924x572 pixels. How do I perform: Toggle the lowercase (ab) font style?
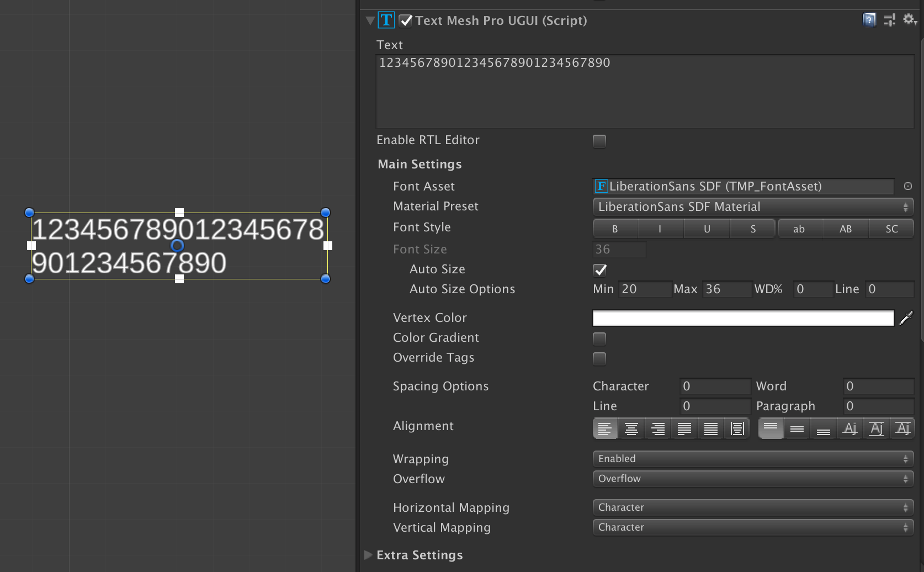pos(799,229)
